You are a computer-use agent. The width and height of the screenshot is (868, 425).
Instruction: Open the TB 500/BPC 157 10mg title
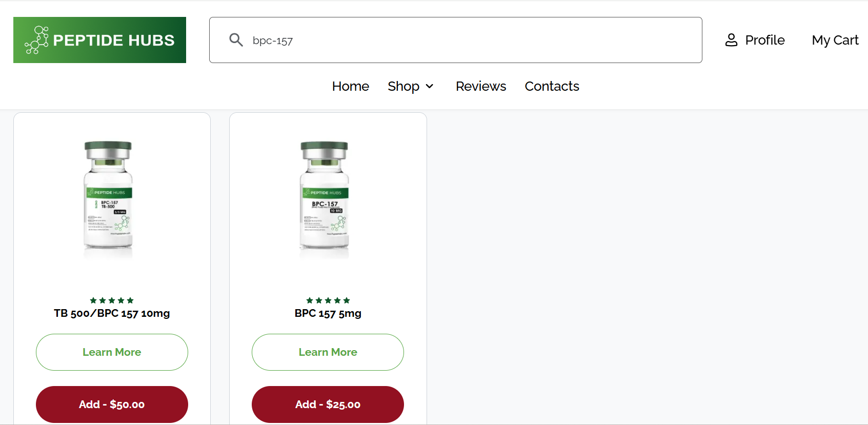pos(112,313)
